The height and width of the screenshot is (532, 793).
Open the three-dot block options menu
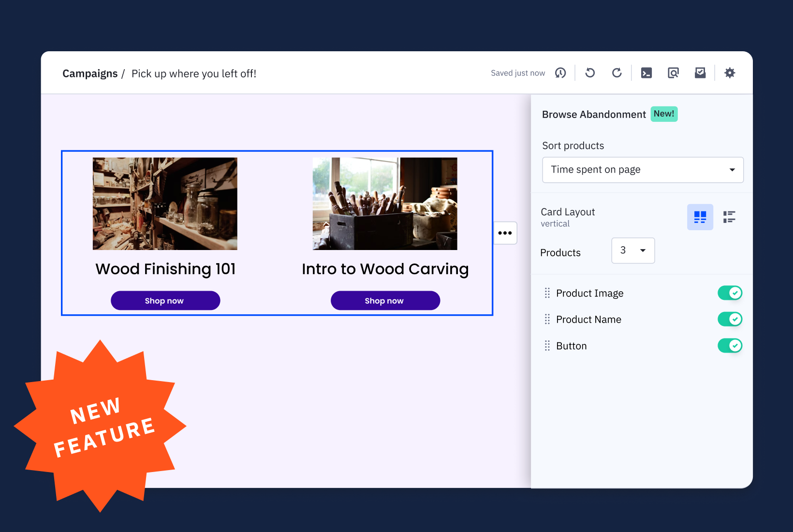pyautogui.click(x=505, y=233)
